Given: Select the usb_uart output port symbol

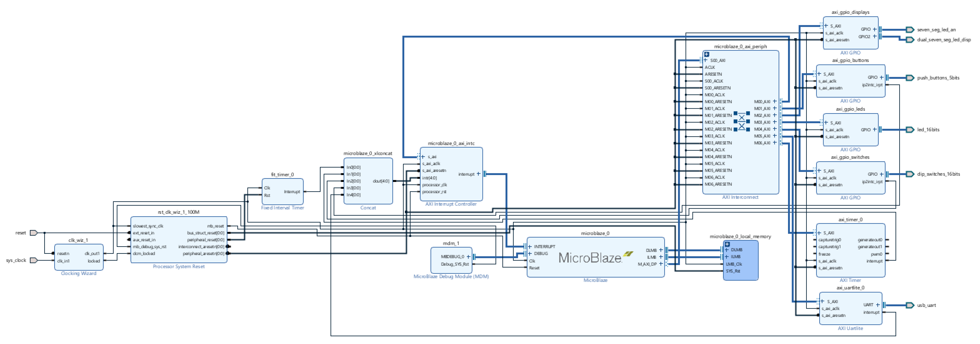Looking at the screenshot, I should pos(910,305).
